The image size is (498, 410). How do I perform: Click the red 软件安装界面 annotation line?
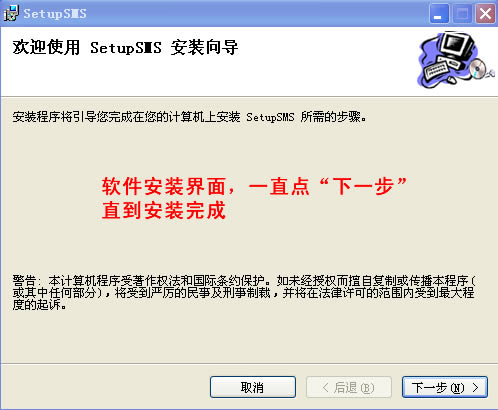254,186
